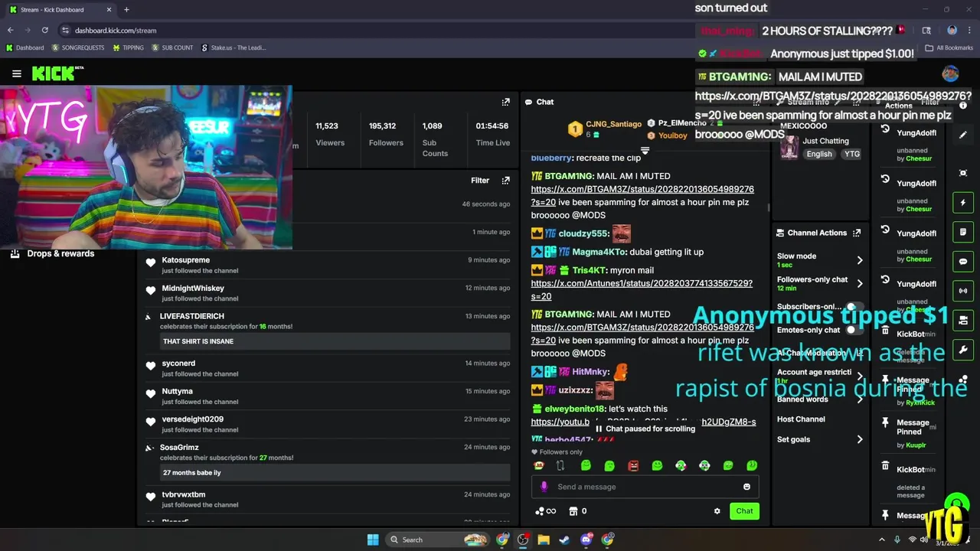Click the English stream tag

(819, 154)
